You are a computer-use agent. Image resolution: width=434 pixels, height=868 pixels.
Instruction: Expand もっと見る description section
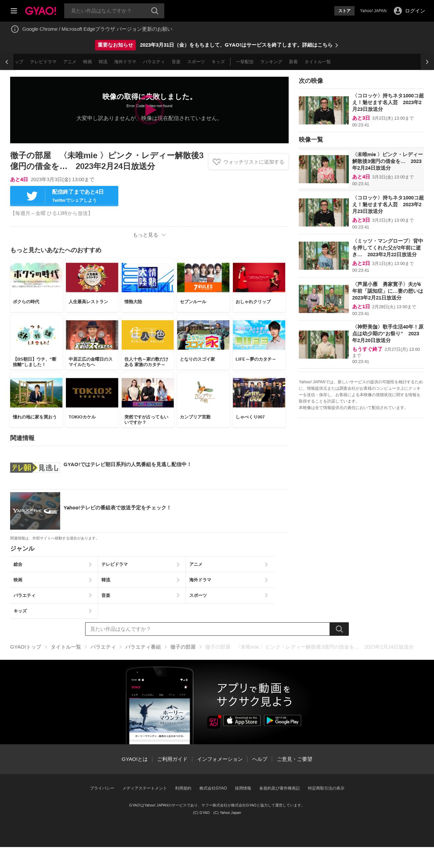click(149, 235)
